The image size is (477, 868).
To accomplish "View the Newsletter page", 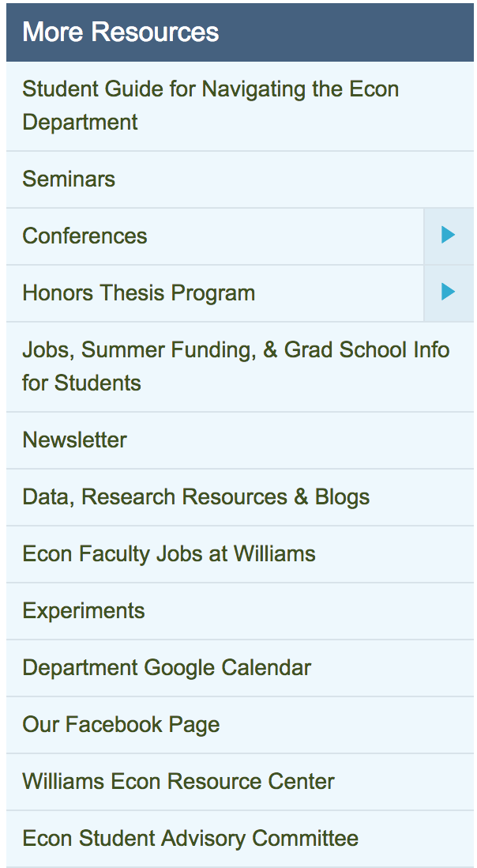I will click(x=240, y=440).
